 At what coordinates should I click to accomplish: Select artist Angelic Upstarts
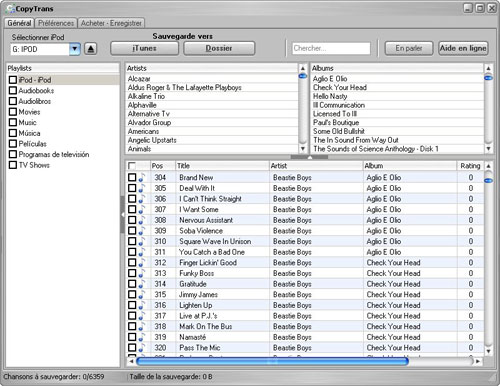(152, 140)
